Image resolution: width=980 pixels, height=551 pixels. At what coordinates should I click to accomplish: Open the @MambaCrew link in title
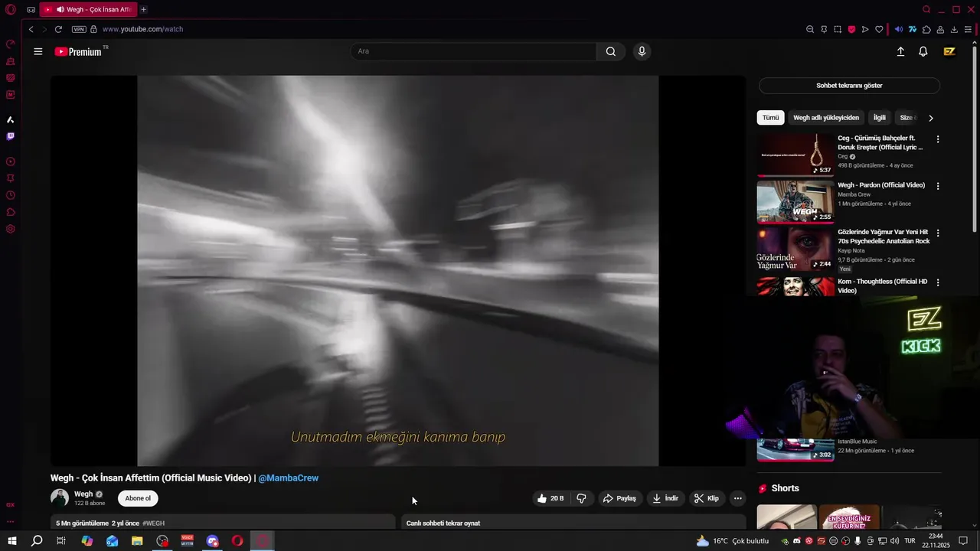pos(288,478)
